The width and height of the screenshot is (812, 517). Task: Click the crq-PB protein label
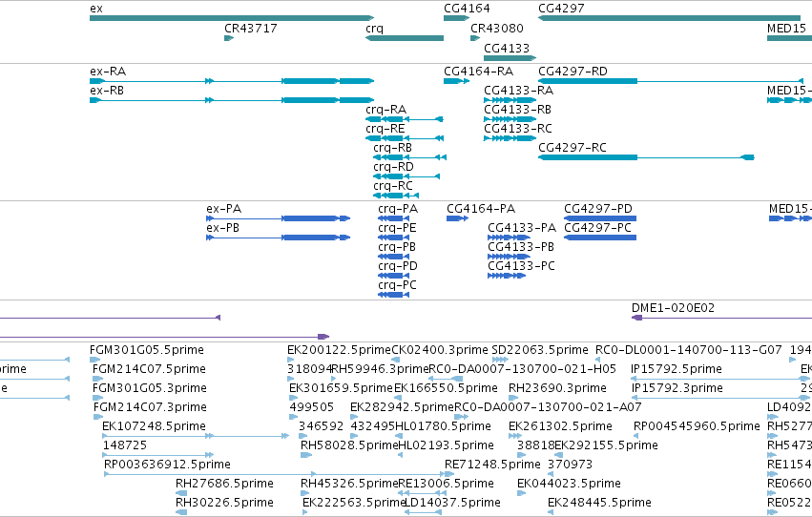pyautogui.click(x=397, y=247)
